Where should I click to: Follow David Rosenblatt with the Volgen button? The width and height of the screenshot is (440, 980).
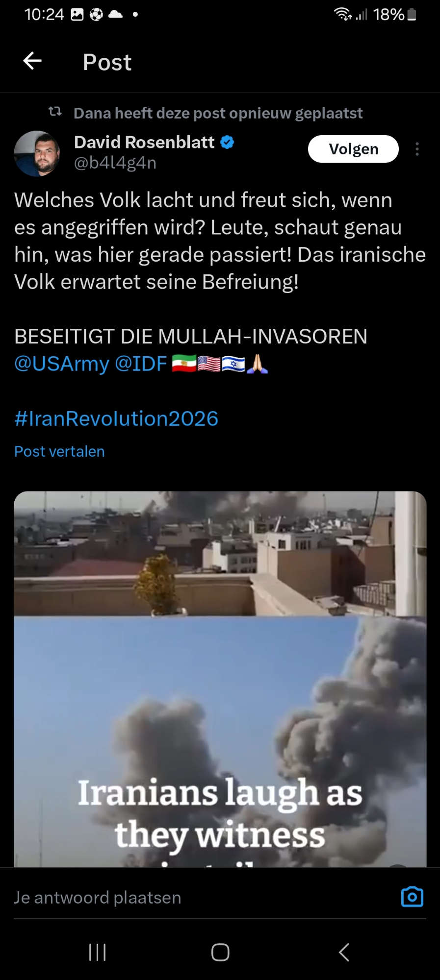(x=353, y=149)
